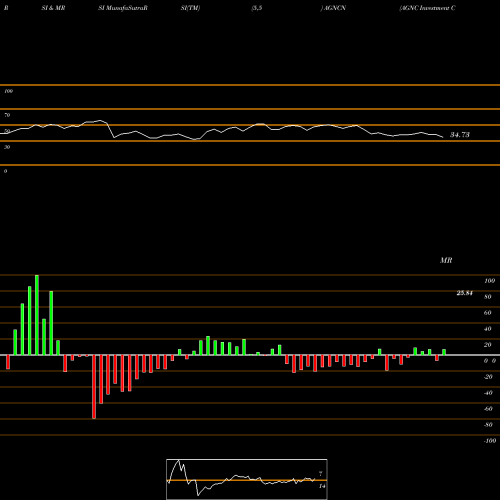The height and width of the screenshot is (500, 500).
Task: Click the RSI axis label 70
Action: click(7, 115)
